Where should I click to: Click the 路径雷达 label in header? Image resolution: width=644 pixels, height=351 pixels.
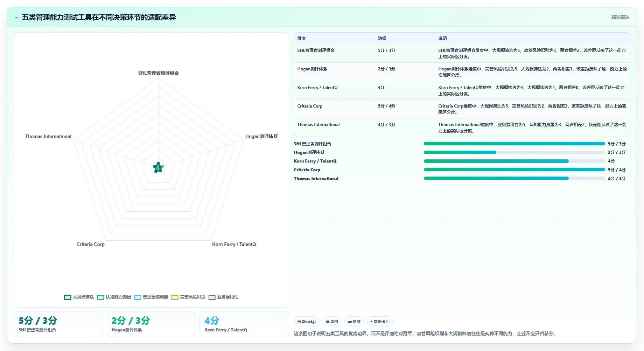[x=620, y=17]
